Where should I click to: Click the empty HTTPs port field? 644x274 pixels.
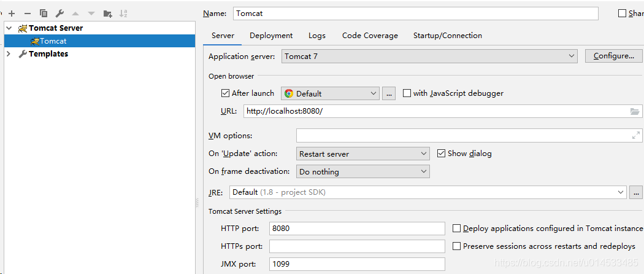coord(357,246)
